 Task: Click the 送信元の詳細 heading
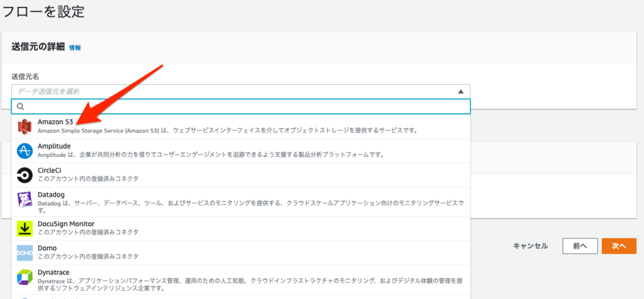pos(38,46)
